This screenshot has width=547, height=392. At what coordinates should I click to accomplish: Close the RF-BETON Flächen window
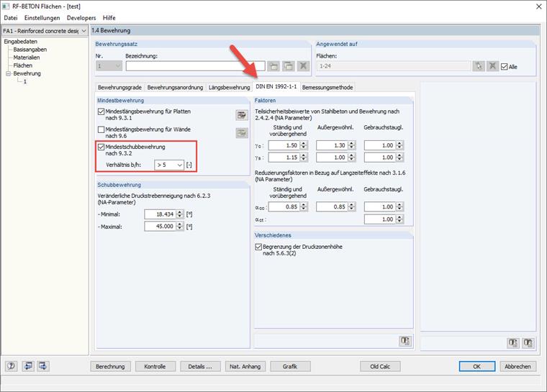pos(538,6)
